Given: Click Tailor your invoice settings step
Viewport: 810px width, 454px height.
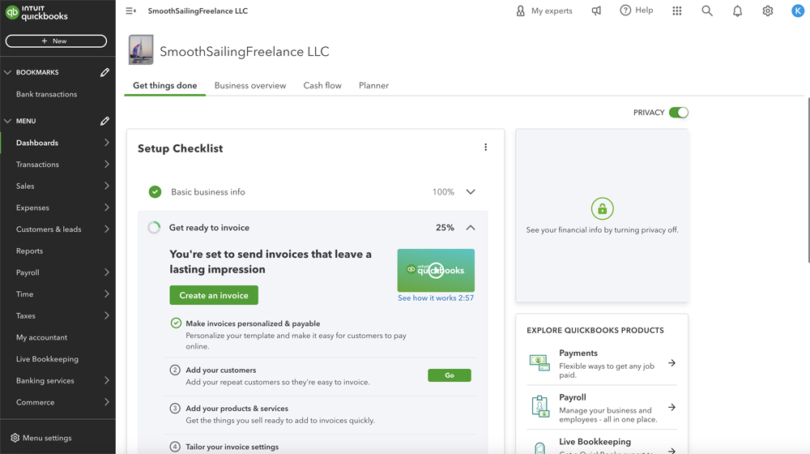Looking at the screenshot, I should click(x=232, y=447).
